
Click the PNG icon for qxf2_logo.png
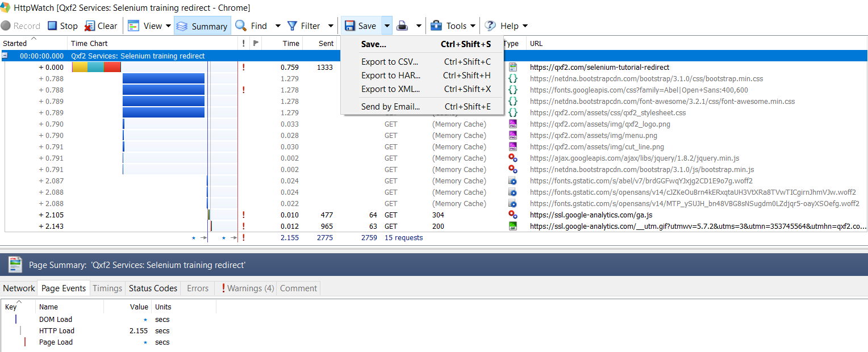coord(513,124)
